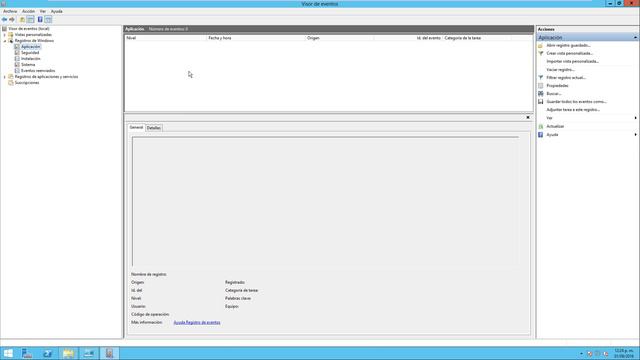The image size is (640, 360).
Task: Click the blue Ayuda icon in Acciones pane
Action: click(541, 135)
